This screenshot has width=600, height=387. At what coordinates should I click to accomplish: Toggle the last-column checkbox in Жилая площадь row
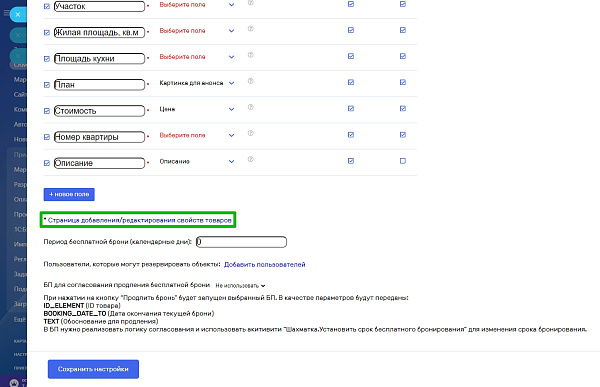403,30
